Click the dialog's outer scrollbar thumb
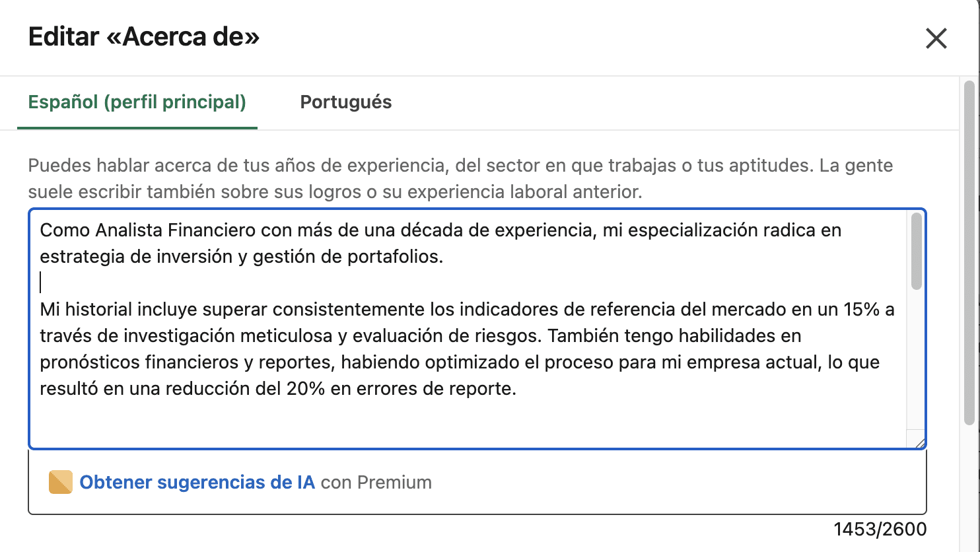980x552 pixels. (969, 251)
